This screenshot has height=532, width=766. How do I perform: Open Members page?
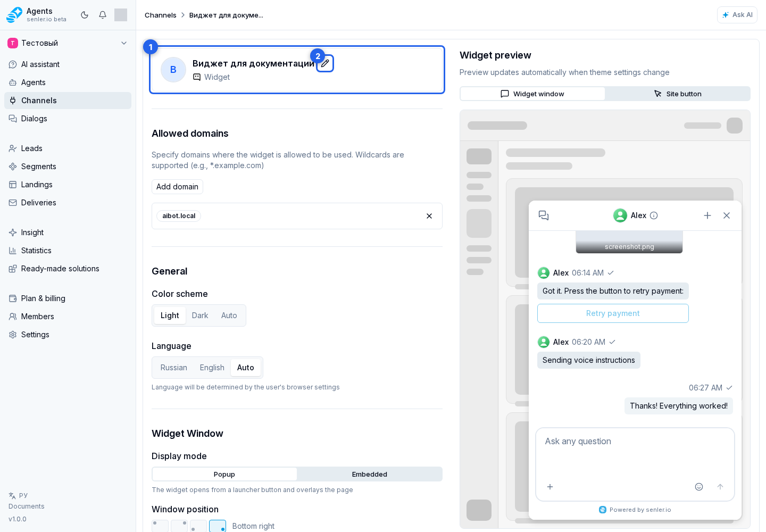[x=68, y=317]
